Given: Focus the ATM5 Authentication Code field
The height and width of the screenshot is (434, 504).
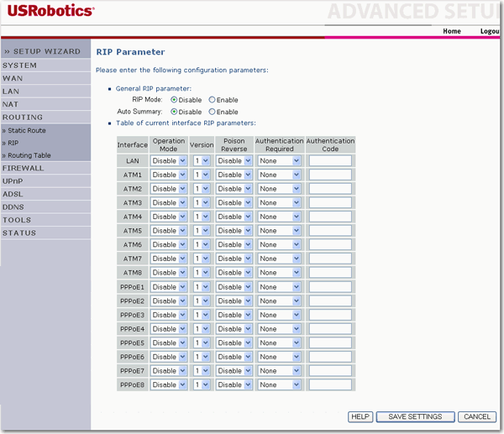Looking at the screenshot, I should pyautogui.click(x=329, y=231).
